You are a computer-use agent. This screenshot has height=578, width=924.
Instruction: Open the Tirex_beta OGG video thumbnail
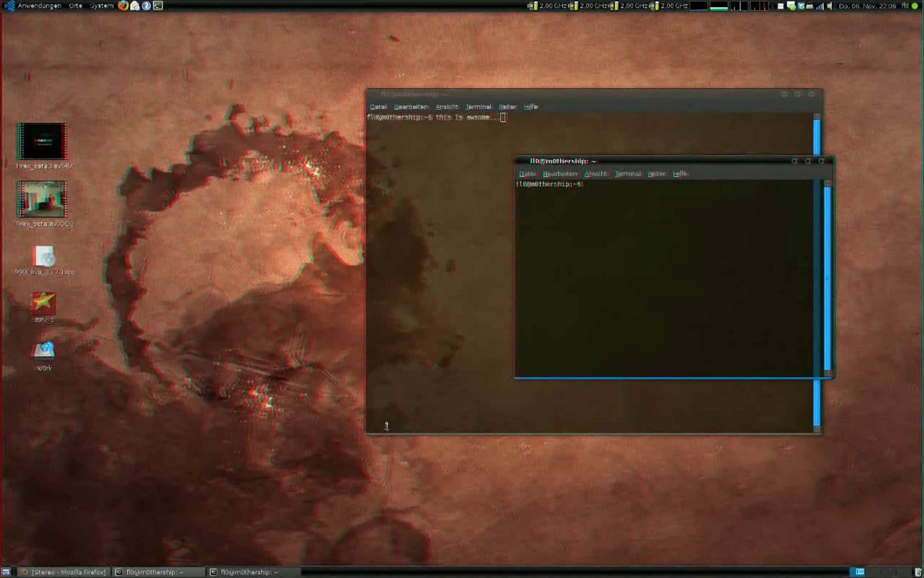(x=42, y=199)
